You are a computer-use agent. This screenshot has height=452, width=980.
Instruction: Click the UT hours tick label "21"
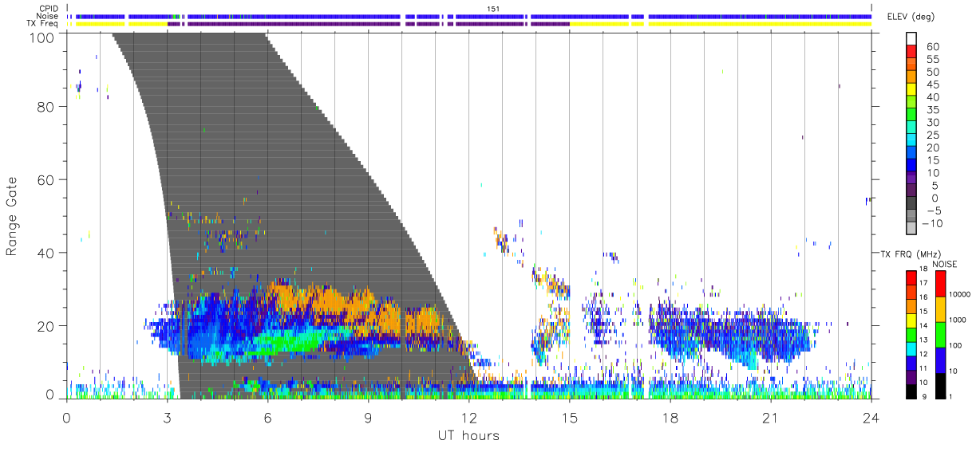pyautogui.click(x=770, y=417)
